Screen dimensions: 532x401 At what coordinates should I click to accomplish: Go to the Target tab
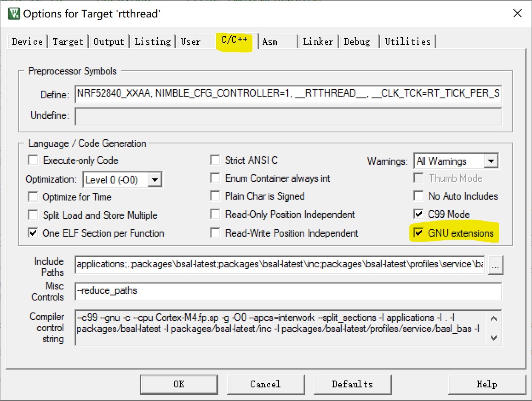pyautogui.click(x=68, y=41)
